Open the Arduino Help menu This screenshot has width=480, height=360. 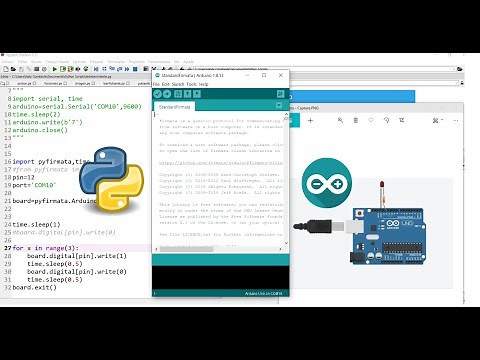coord(203,84)
